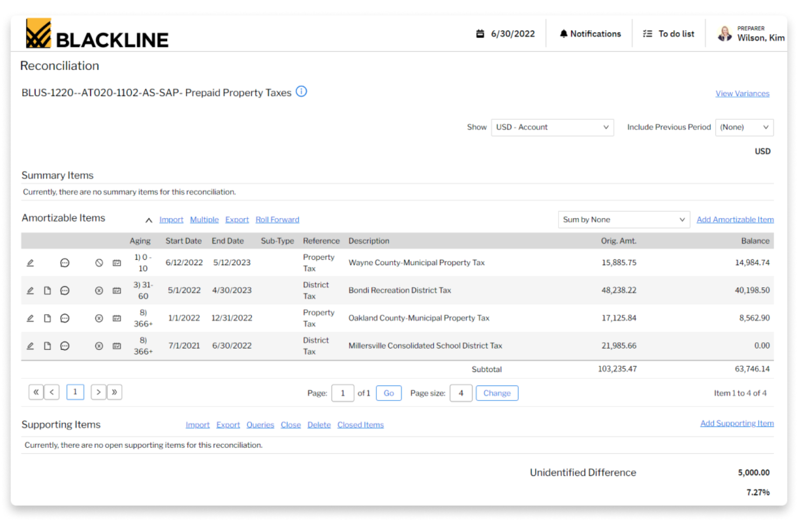Open document icon for Millersville School District row

47,346
